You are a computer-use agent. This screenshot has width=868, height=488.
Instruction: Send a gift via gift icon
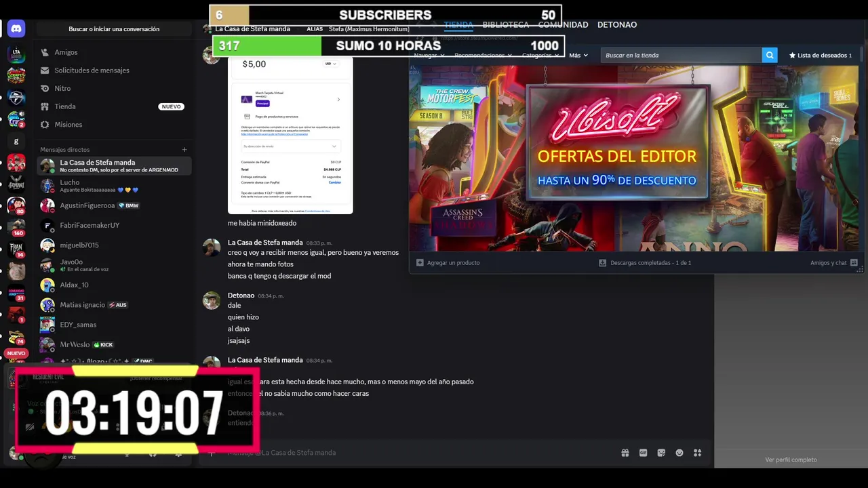(x=625, y=453)
